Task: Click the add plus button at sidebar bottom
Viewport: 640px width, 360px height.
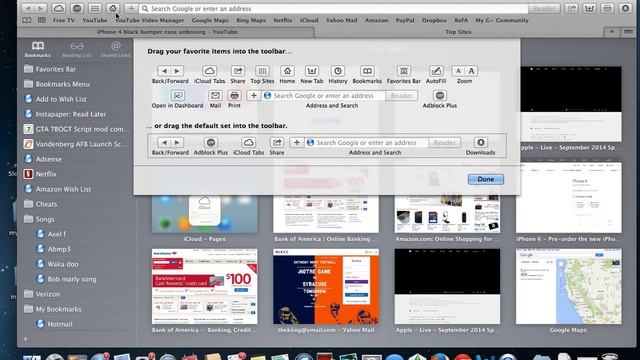Action: click(x=25, y=339)
